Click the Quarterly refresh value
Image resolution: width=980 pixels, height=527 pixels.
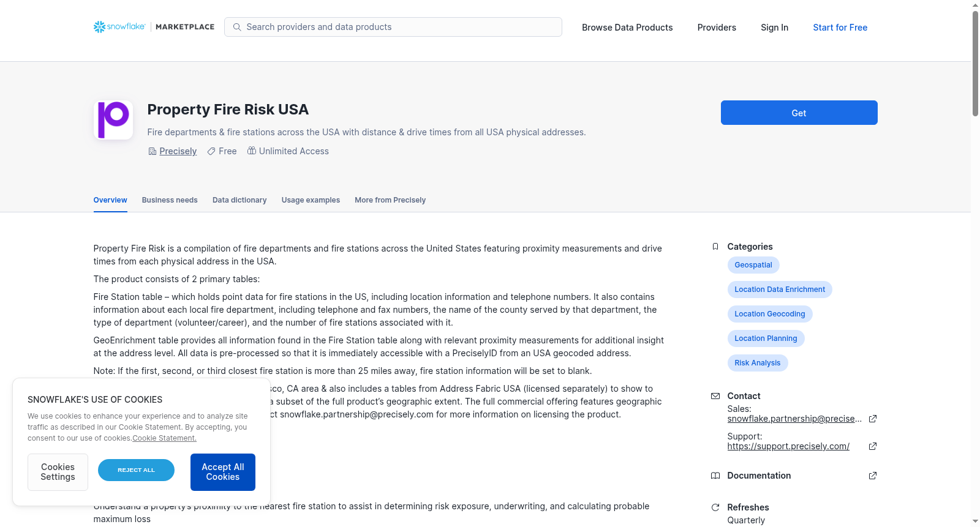[746, 520]
